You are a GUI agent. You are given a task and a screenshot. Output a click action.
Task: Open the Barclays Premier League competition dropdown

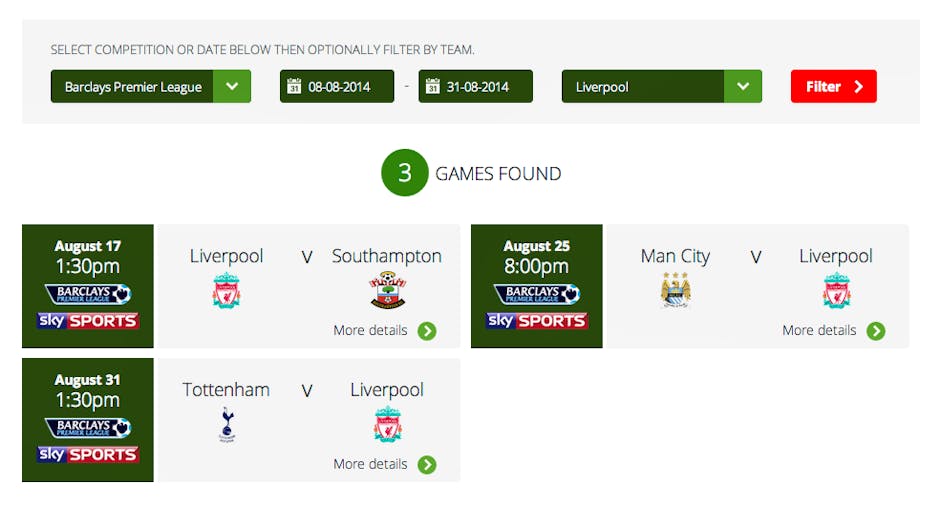pyautogui.click(x=232, y=87)
